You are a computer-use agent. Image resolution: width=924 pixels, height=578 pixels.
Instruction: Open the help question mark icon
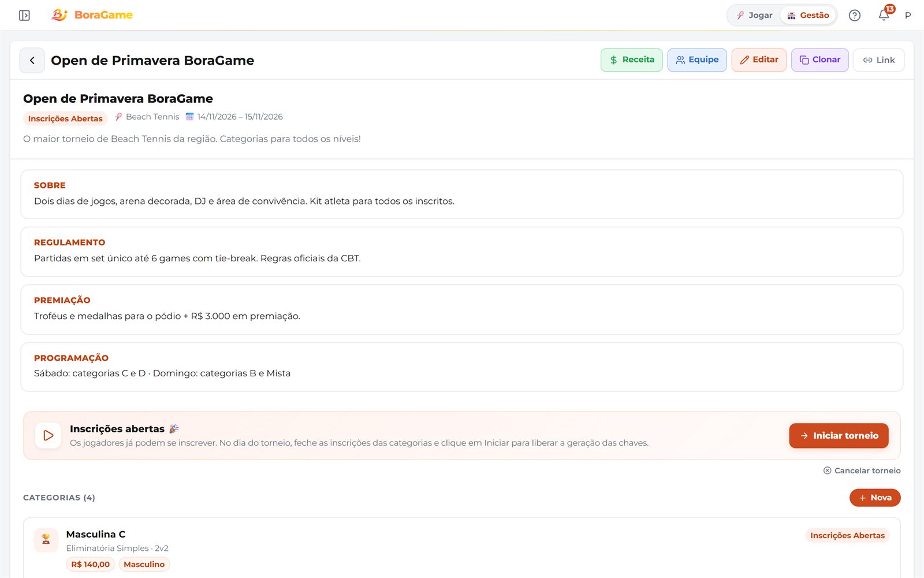tap(855, 16)
